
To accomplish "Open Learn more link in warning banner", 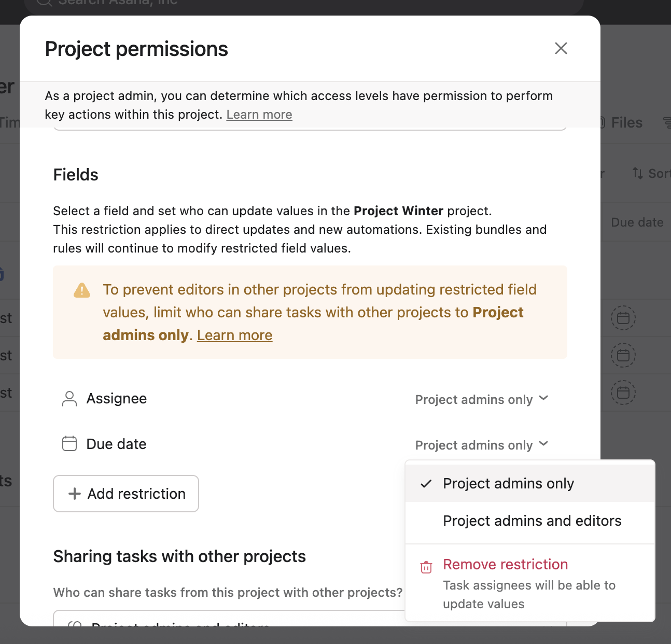I will pyautogui.click(x=234, y=335).
